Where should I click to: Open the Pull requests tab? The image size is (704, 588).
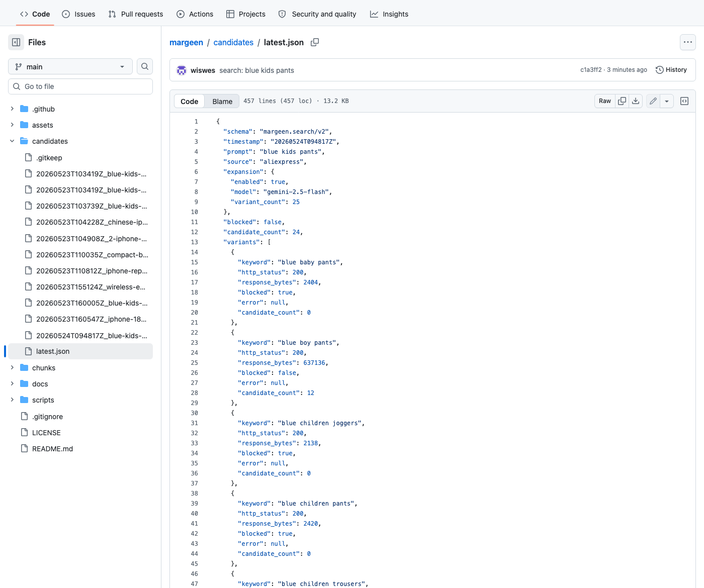[x=136, y=14]
